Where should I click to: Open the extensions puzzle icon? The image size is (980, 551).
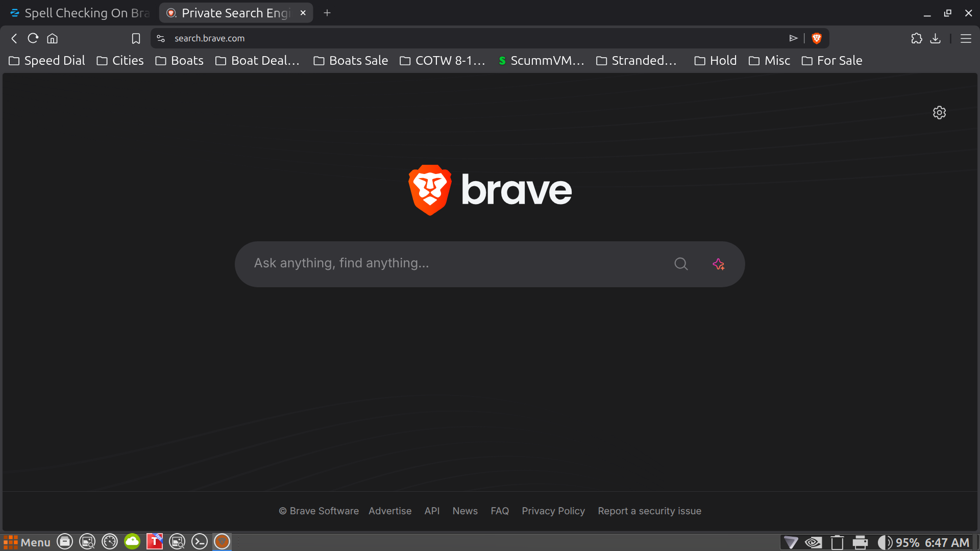pyautogui.click(x=917, y=38)
